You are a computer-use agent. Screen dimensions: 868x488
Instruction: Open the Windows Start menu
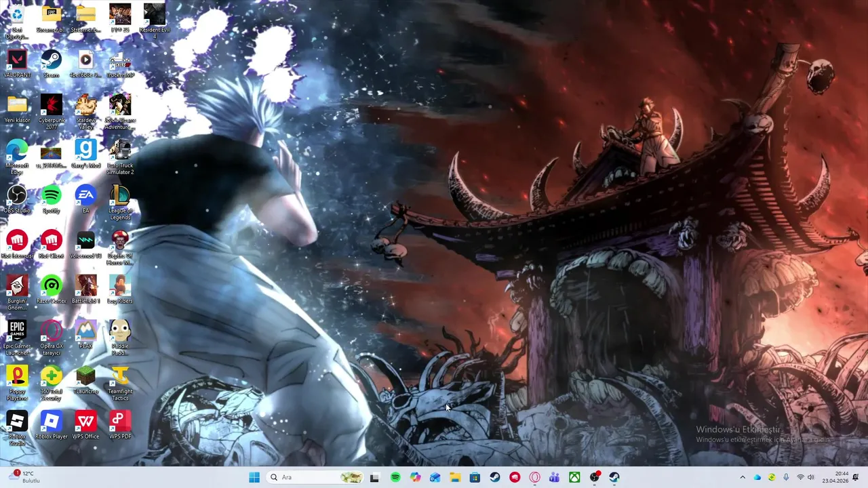pos(254,477)
